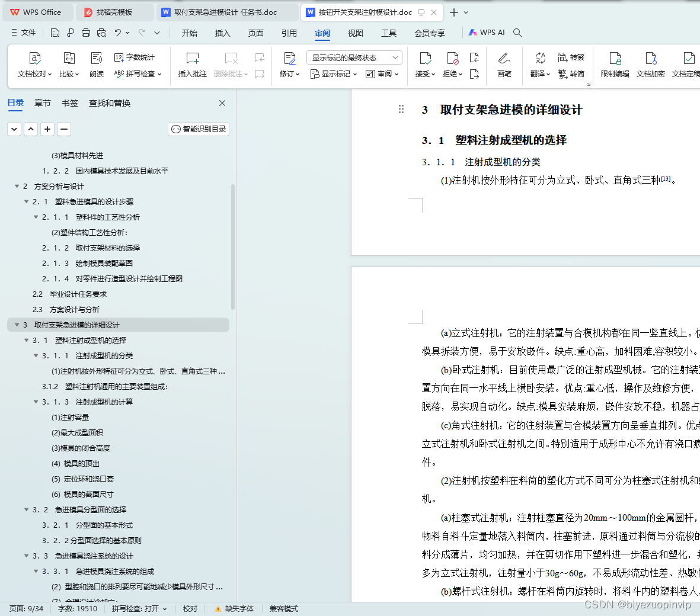The height and width of the screenshot is (616, 700).
Task: Go to 3.2.1 分型面的基本形式 heading
Action: (88, 525)
